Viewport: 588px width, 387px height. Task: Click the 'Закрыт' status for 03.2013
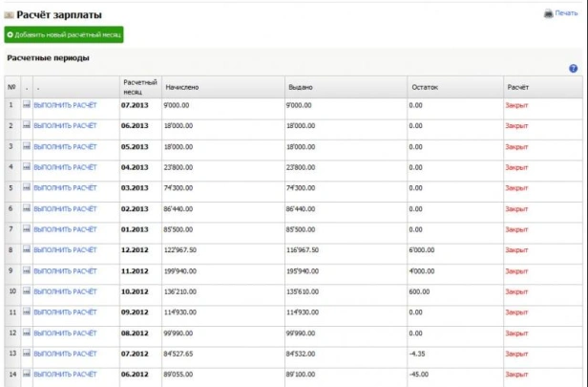(516, 188)
